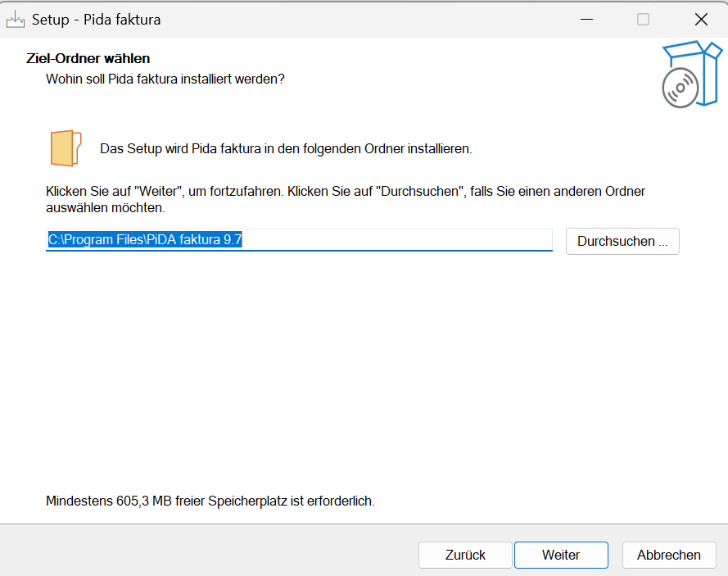Minimize the Setup window

click(587, 20)
